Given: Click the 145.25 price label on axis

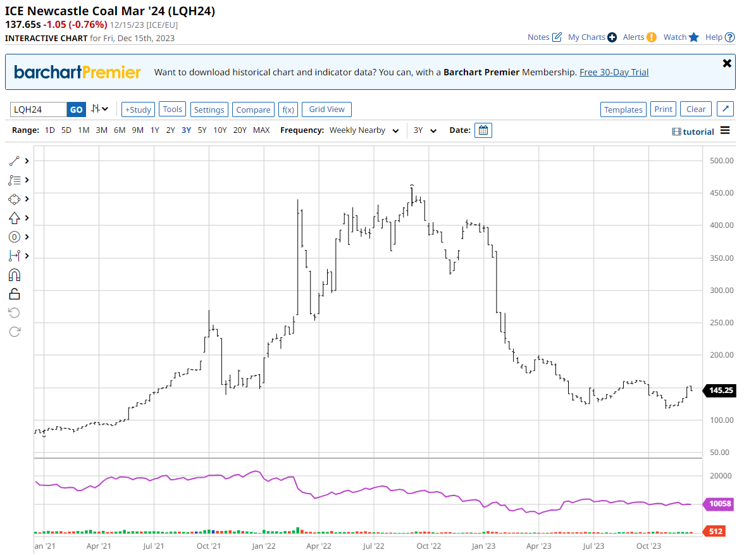Looking at the screenshot, I should coord(720,390).
